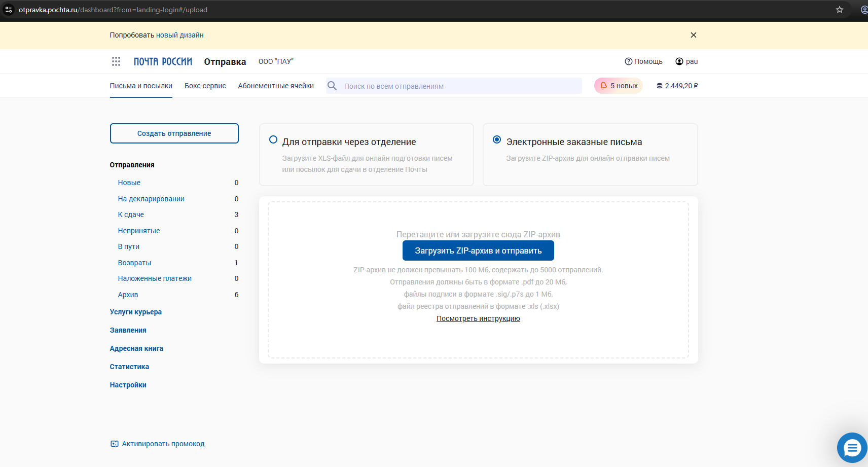Click the balance 2 449,20 ₽ indicator
The height and width of the screenshot is (467, 868).
pos(677,86)
